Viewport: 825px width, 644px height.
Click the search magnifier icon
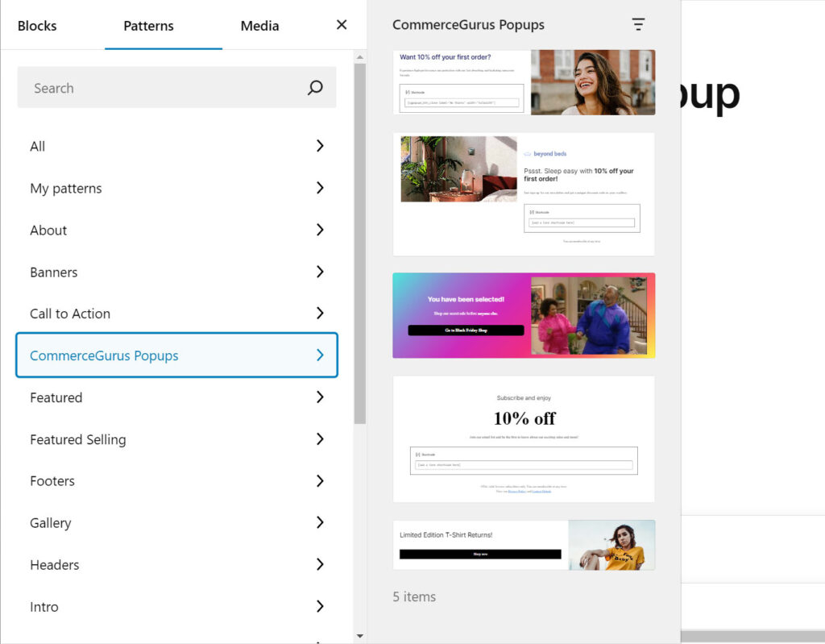click(315, 88)
